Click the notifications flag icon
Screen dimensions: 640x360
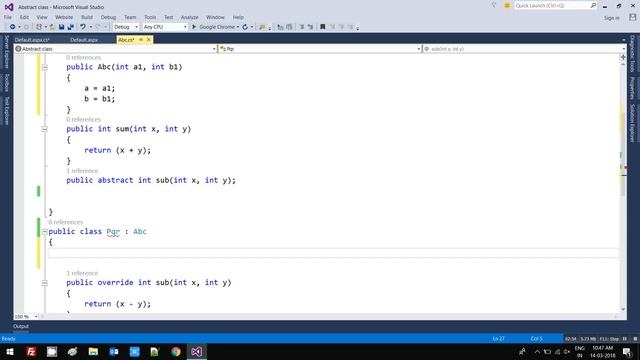pyautogui.click(x=494, y=6)
